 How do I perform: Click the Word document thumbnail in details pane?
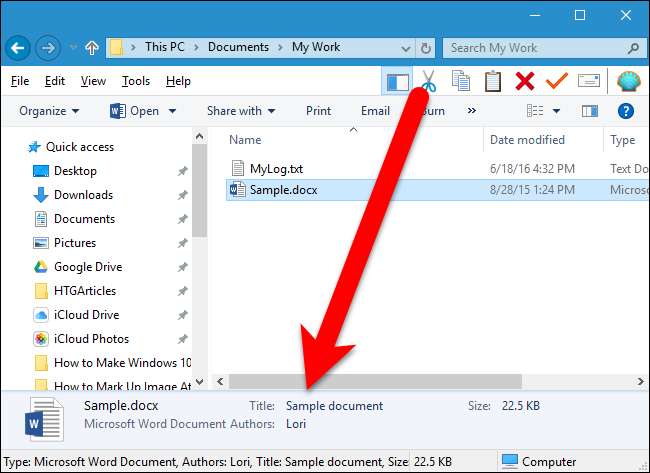(44, 420)
